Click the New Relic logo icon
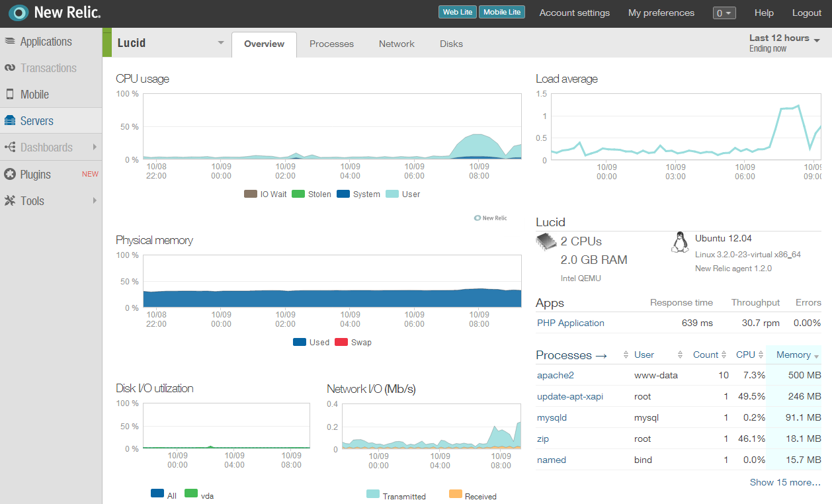The height and width of the screenshot is (504, 832). pos(19,13)
